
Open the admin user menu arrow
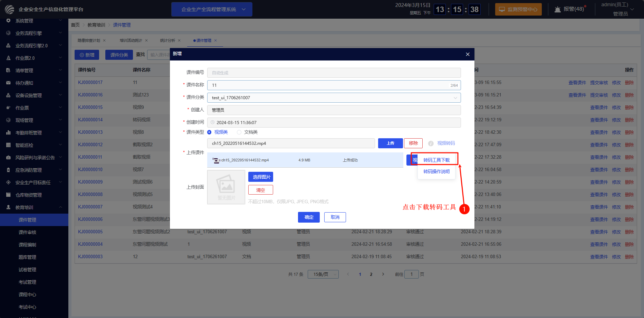(632, 9)
